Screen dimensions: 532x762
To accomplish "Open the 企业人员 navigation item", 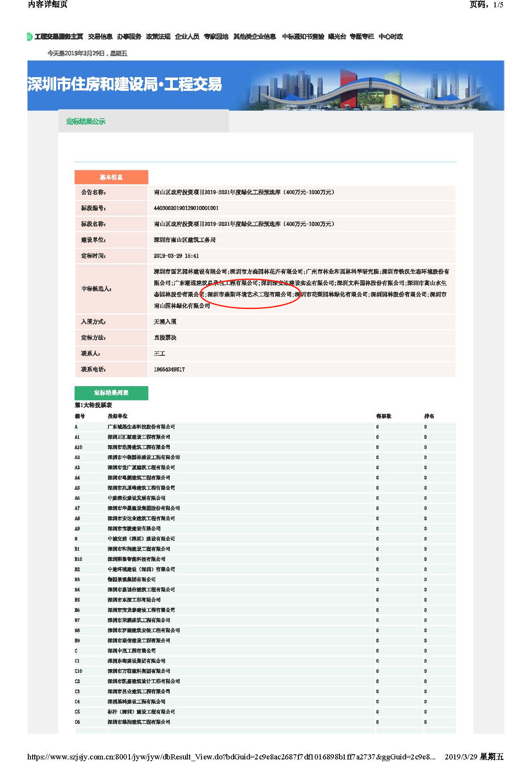I will [x=187, y=37].
